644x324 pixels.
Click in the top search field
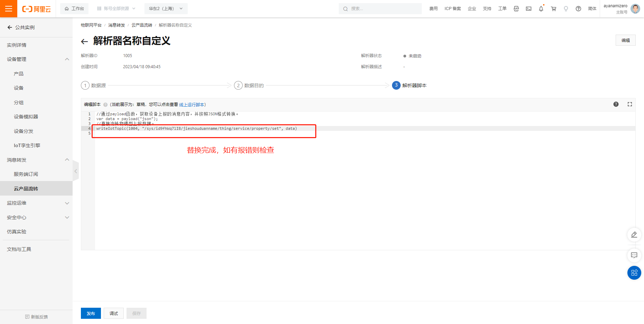pos(380,9)
